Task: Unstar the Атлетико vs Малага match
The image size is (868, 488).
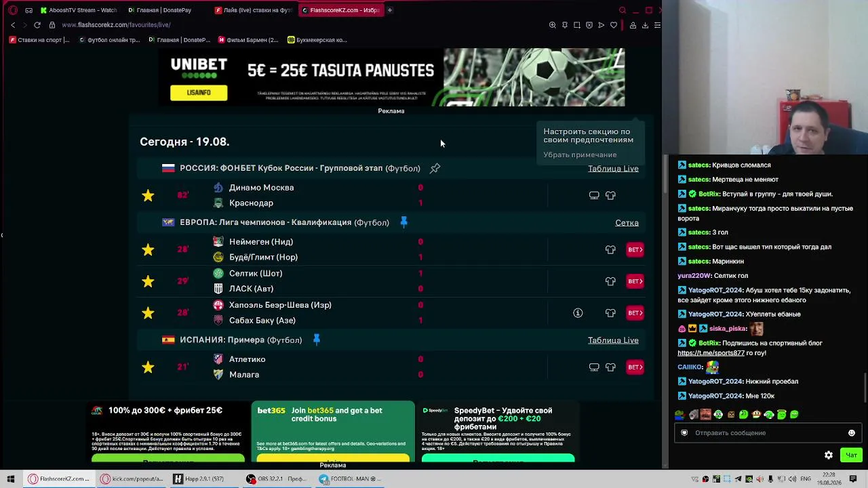Action: click(148, 367)
